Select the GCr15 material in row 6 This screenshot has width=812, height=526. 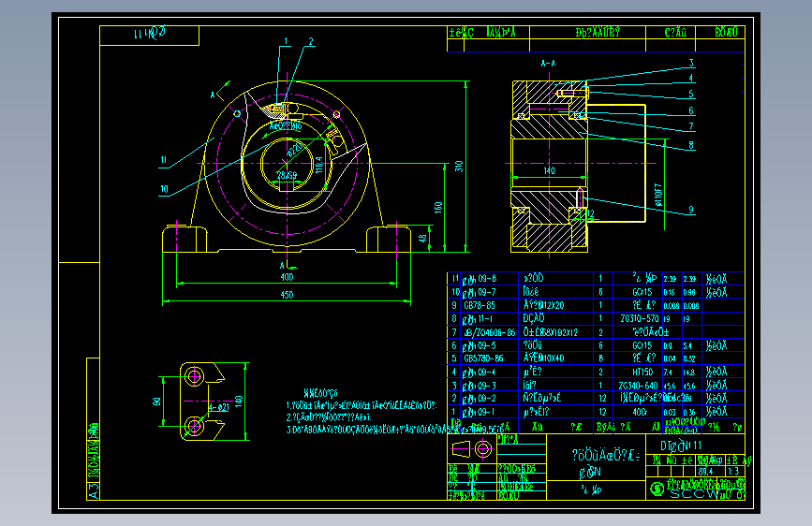642,345
